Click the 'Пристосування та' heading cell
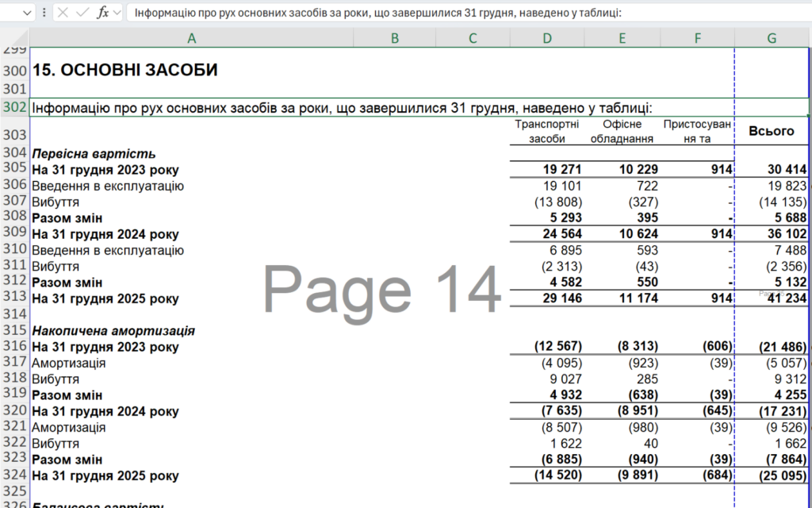Screen dimensions: 812x508 [697, 131]
